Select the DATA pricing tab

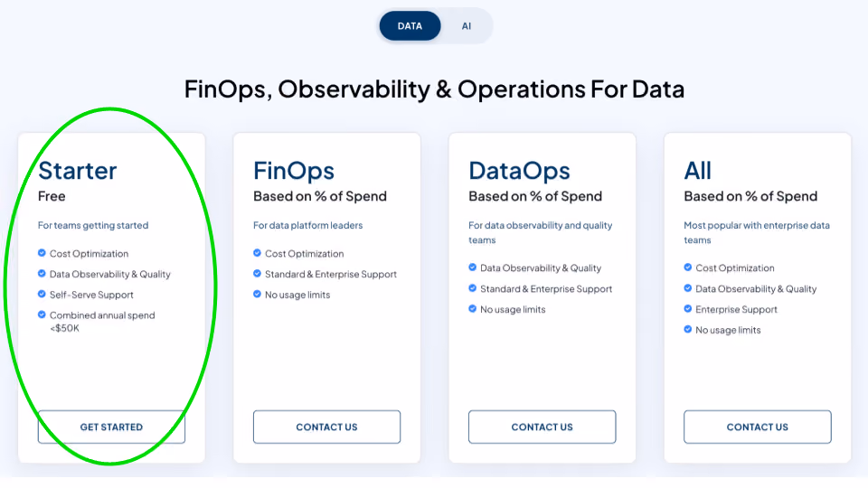pyautogui.click(x=410, y=26)
